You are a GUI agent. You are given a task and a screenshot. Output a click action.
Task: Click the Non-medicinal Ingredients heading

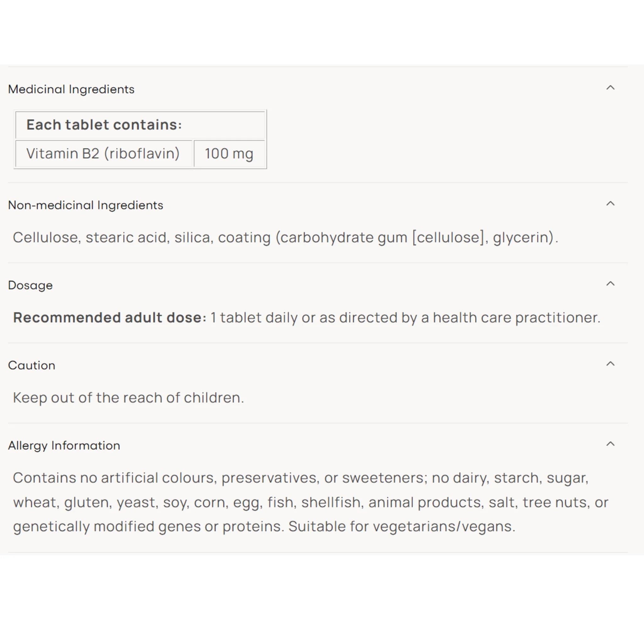click(x=86, y=205)
